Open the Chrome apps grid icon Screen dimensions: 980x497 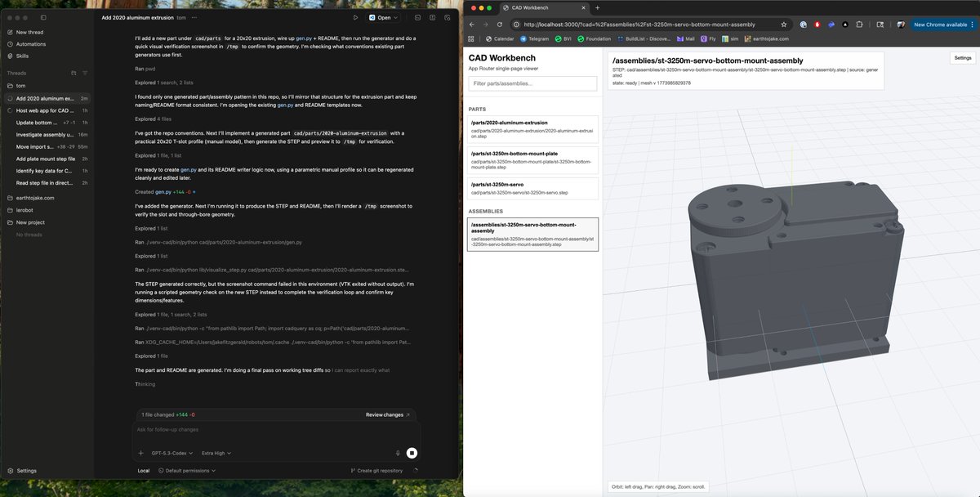(471, 38)
